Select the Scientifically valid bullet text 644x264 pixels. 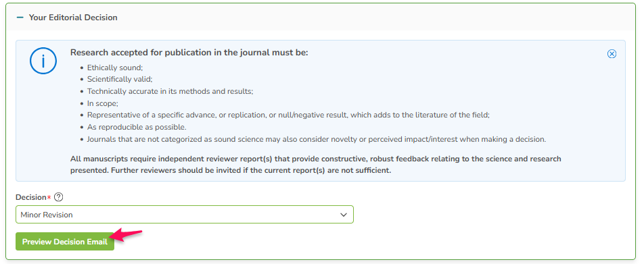120,79
